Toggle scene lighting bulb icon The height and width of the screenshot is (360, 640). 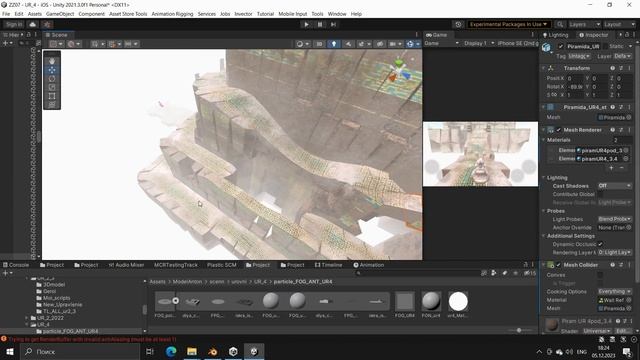click(x=334, y=44)
